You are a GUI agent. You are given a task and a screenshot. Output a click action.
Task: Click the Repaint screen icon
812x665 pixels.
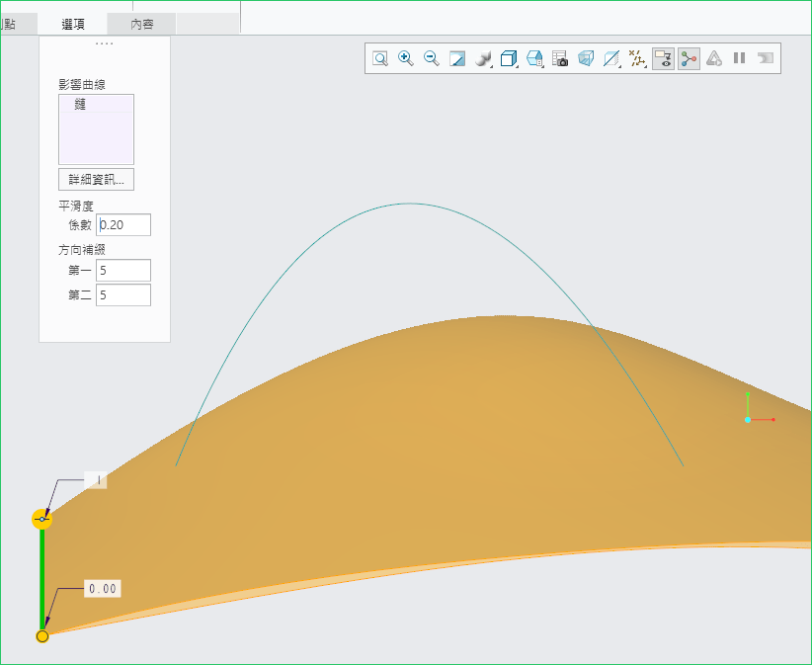coord(457,59)
